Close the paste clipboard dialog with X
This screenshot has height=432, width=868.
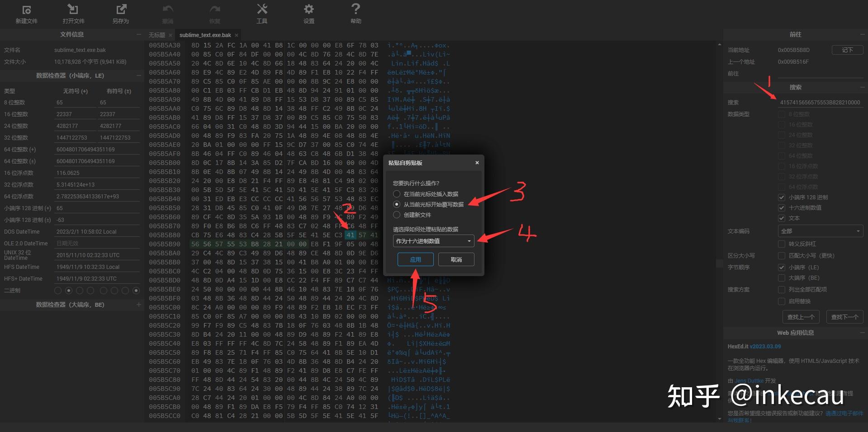click(477, 163)
